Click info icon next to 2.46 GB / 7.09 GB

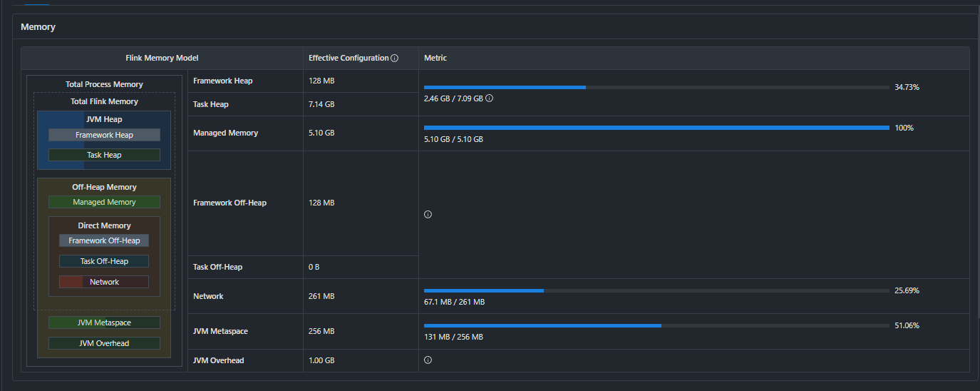pos(489,98)
